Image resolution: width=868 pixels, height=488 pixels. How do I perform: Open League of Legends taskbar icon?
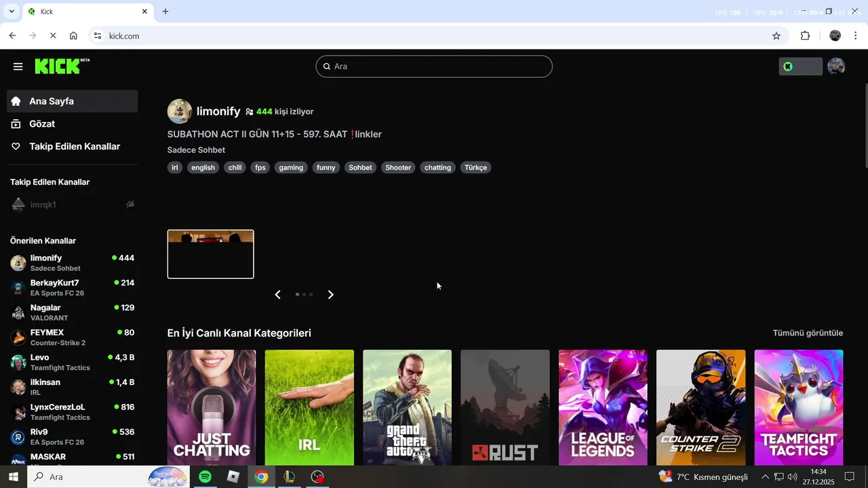tap(290, 477)
